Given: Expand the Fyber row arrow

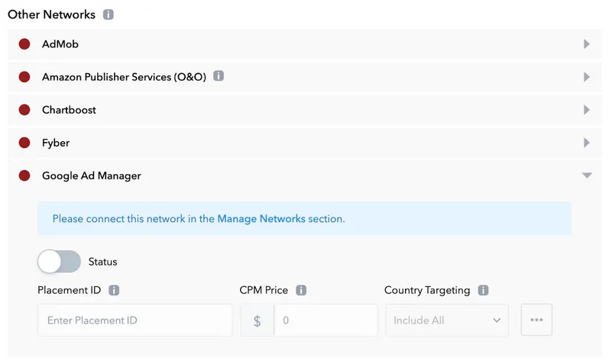Looking at the screenshot, I should 587,143.
